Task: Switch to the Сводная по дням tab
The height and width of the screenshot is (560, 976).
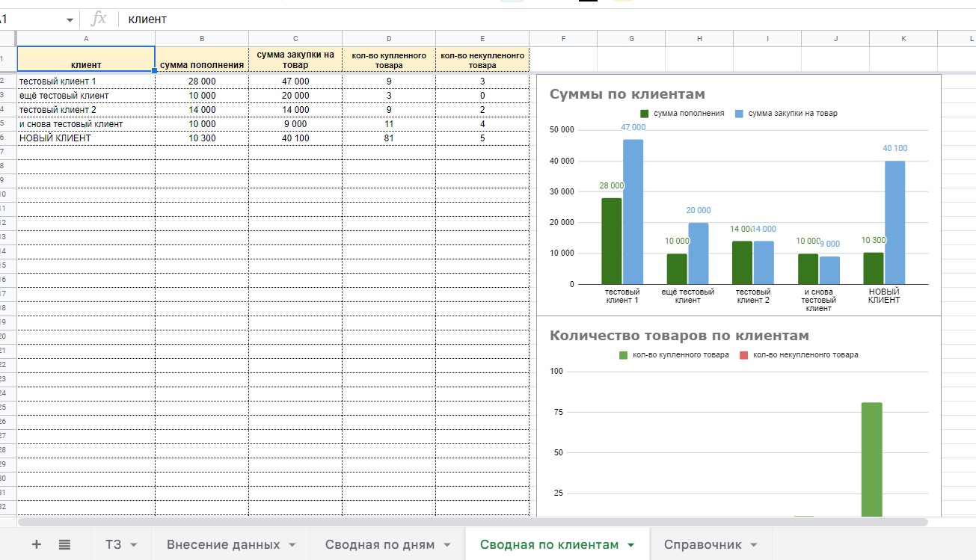Action: tap(381, 544)
